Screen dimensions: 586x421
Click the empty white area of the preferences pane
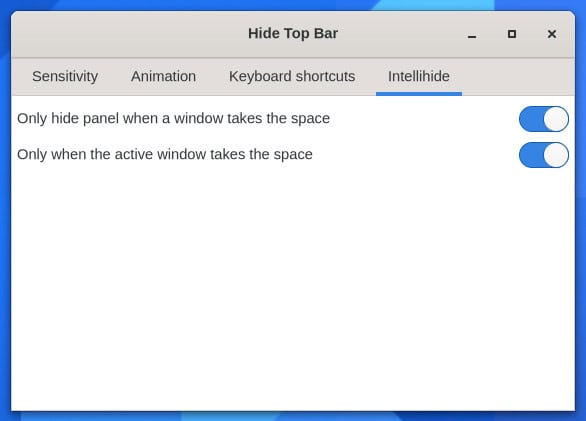click(x=293, y=288)
